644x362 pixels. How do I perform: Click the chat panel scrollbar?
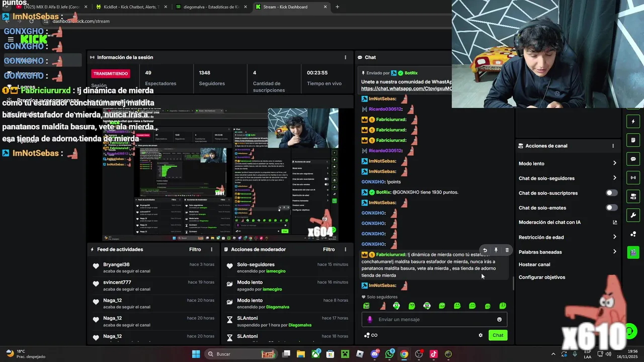pos(513,284)
